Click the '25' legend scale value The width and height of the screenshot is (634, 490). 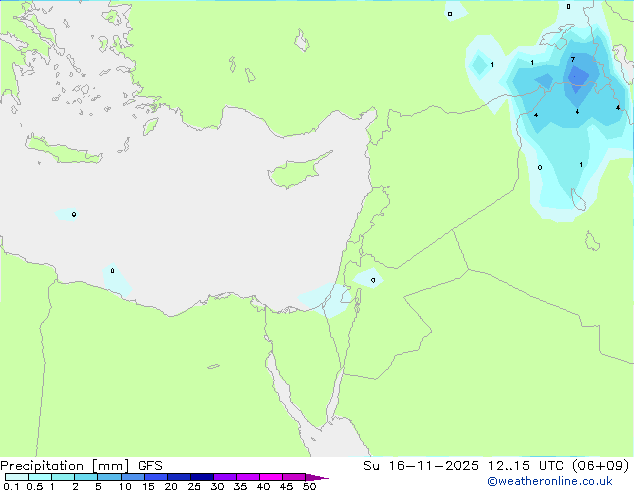(x=194, y=486)
